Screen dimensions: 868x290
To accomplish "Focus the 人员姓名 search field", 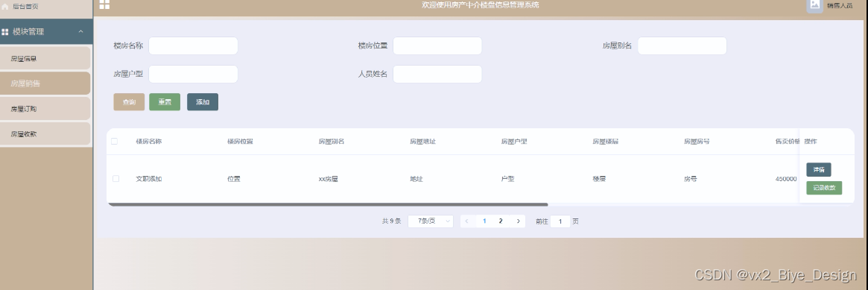I will click(x=437, y=74).
